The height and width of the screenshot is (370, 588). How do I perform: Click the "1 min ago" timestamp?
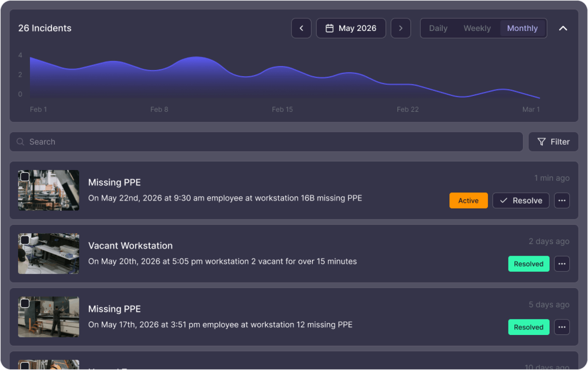point(552,178)
